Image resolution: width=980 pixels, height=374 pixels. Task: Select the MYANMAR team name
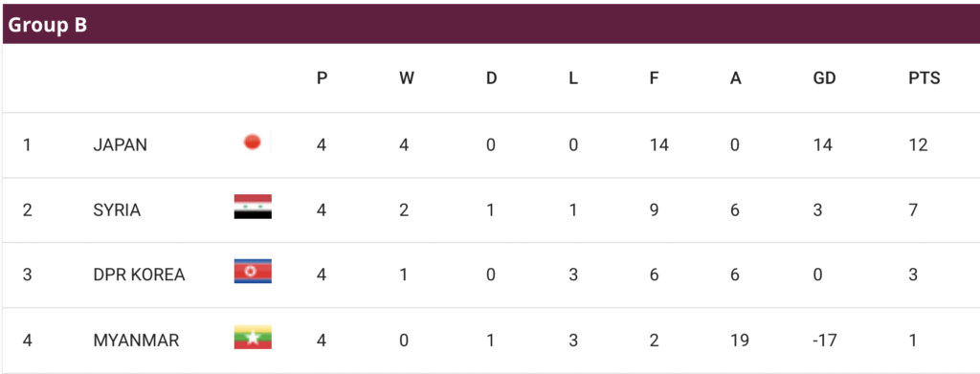pyautogui.click(x=136, y=341)
